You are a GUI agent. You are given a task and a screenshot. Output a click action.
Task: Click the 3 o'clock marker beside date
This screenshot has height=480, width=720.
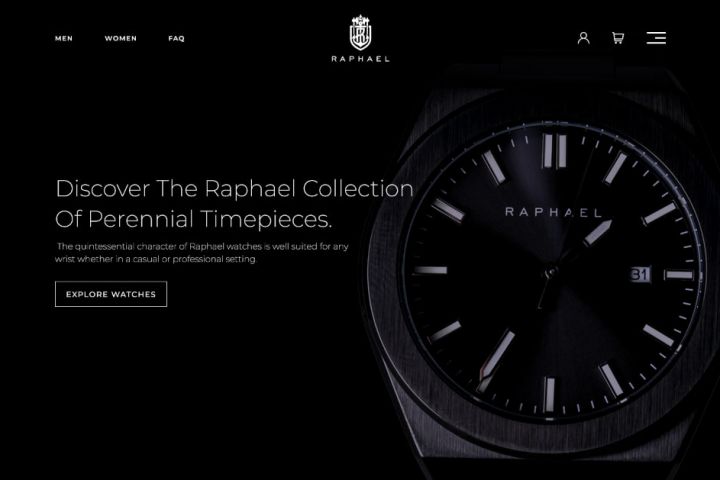679,275
